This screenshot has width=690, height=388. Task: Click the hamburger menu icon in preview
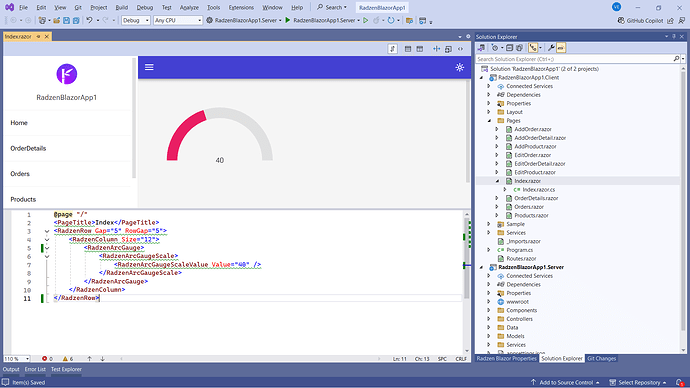(x=149, y=67)
